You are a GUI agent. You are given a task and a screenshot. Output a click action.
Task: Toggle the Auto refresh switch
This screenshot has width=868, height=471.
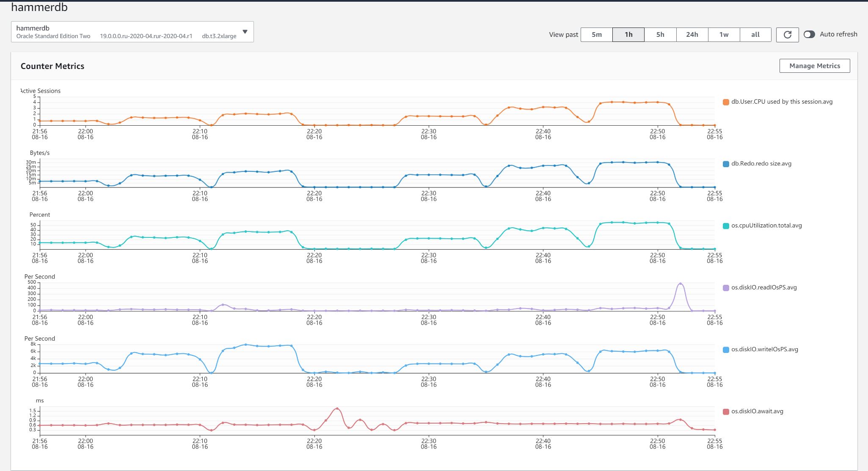click(x=809, y=34)
